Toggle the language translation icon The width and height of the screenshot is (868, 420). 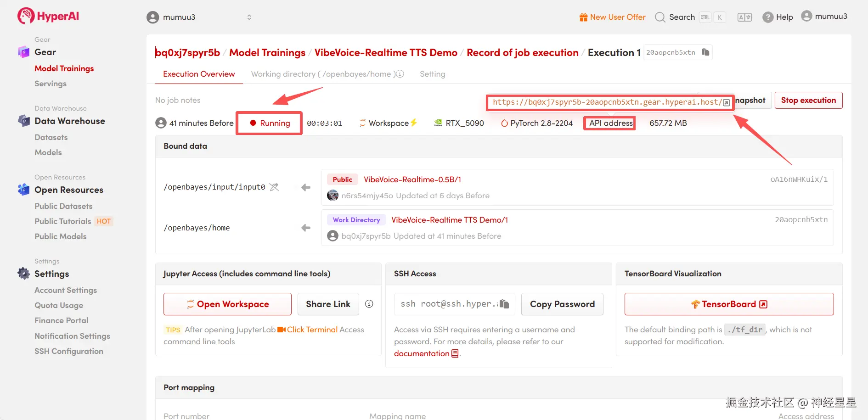point(744,17)
